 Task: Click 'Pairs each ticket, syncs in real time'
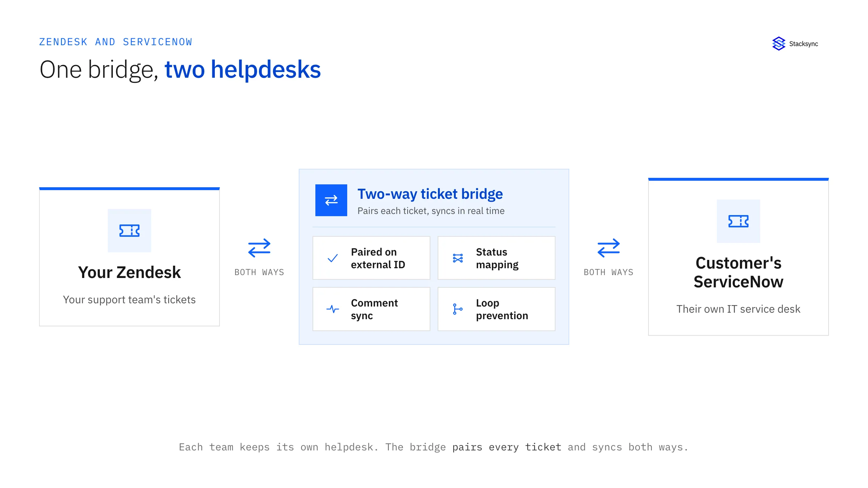click(431, 211)
